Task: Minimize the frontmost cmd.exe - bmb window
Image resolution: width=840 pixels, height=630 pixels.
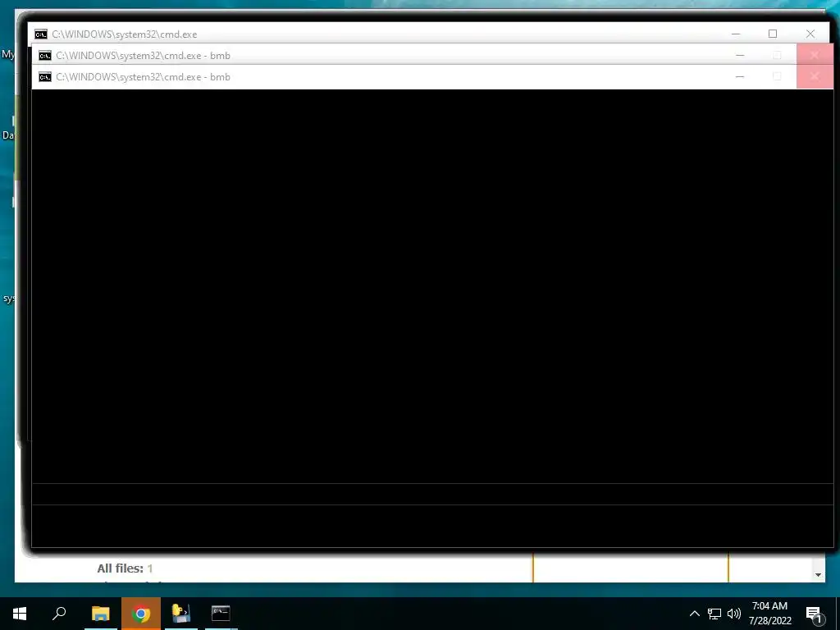Action: tap(740, 76)
